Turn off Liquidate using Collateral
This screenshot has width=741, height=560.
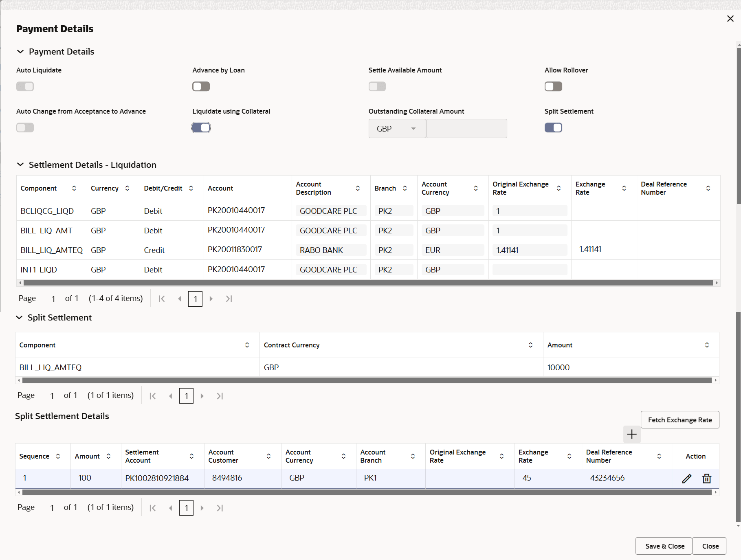[200, 127]
